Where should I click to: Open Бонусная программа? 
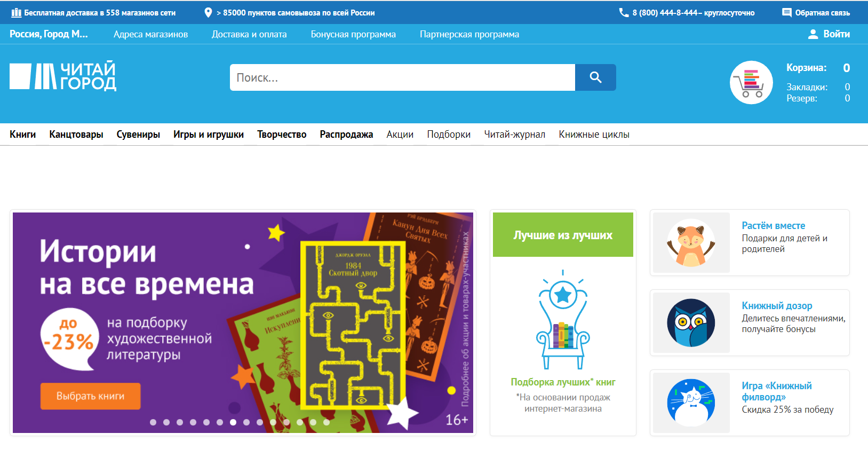[353, 34]
